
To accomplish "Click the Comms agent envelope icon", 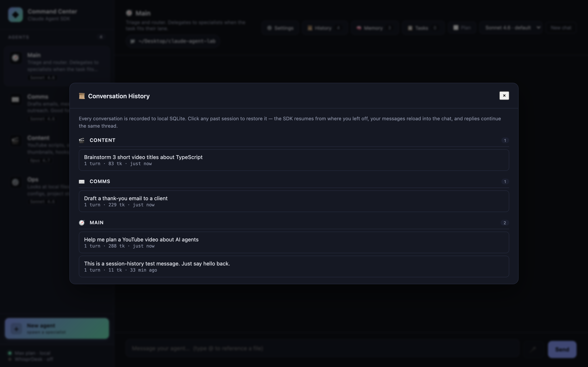I will click(15, 99).
